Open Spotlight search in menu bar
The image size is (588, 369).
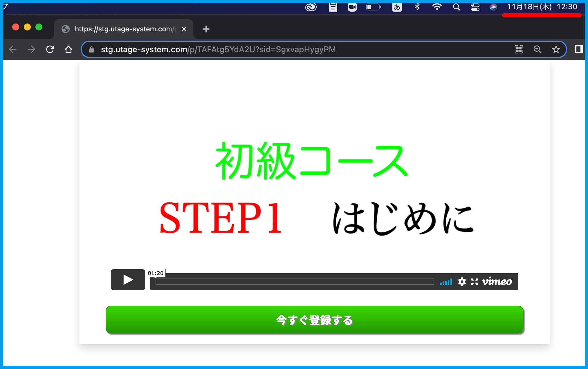(x=456, y=7)
